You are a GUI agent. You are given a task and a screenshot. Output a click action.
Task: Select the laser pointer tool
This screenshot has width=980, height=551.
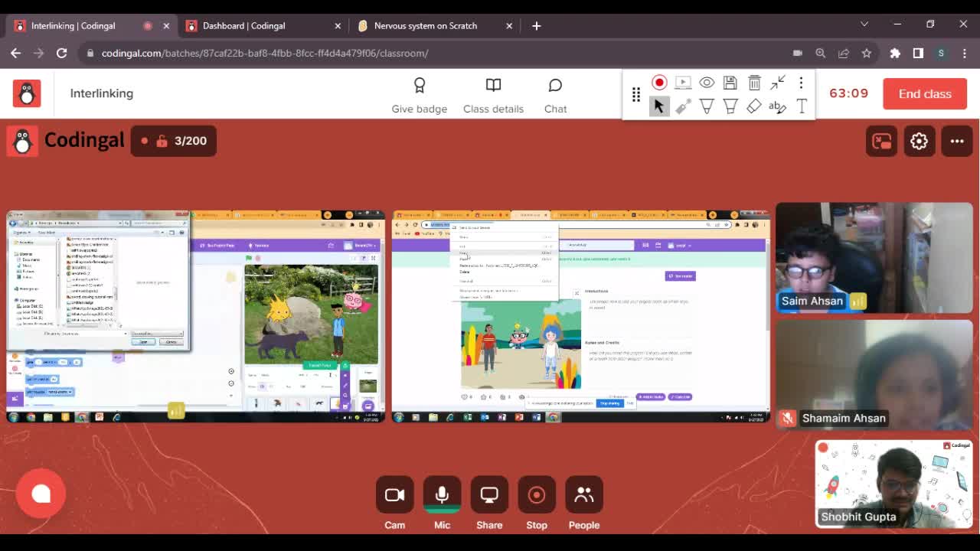(683, 106)
